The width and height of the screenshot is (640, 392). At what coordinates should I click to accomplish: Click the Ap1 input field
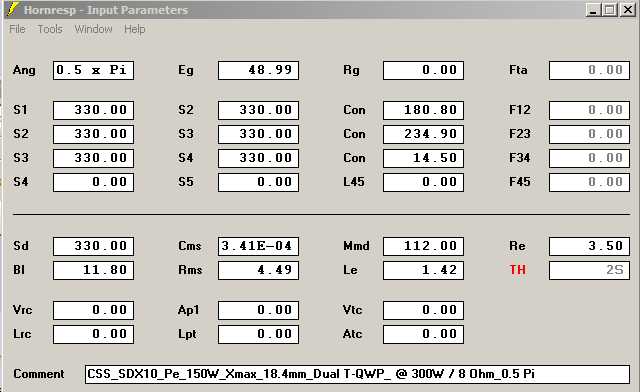coord(258,310)
